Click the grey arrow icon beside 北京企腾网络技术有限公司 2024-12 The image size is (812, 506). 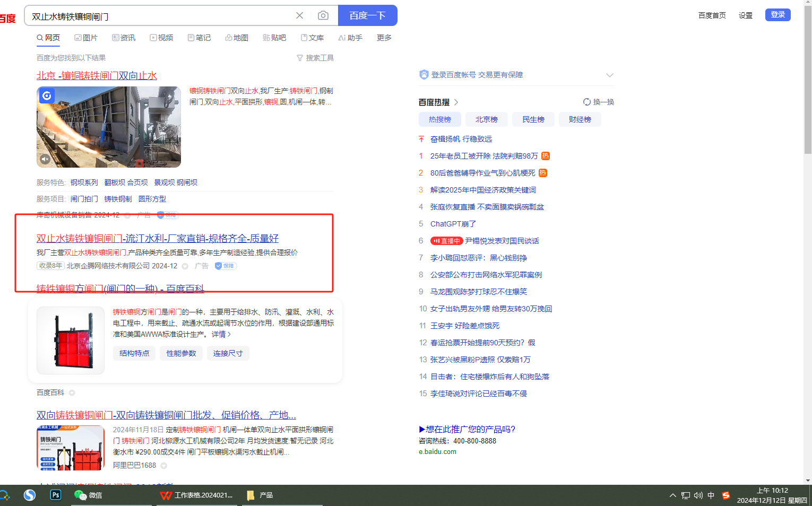(185, 266)
